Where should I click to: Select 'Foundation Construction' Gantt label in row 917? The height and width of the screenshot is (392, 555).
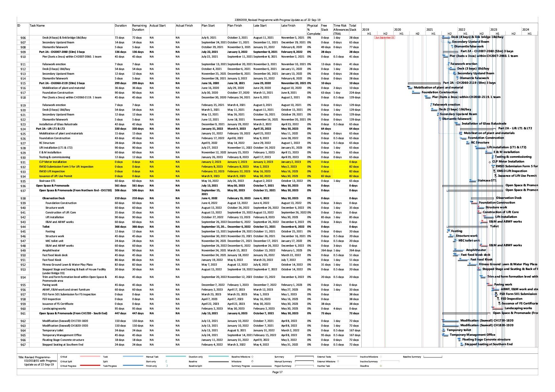(440, 92)
